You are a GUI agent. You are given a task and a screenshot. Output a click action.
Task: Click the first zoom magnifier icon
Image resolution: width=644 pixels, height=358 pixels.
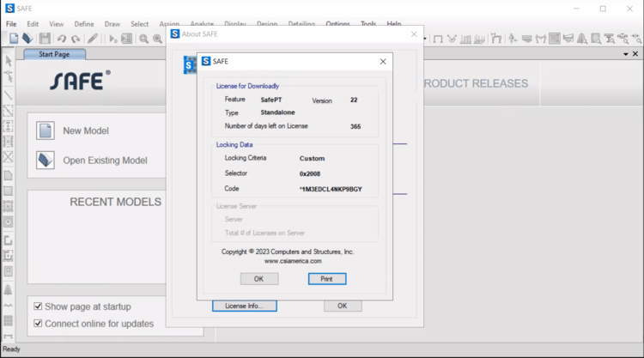[x=143, y=39]
